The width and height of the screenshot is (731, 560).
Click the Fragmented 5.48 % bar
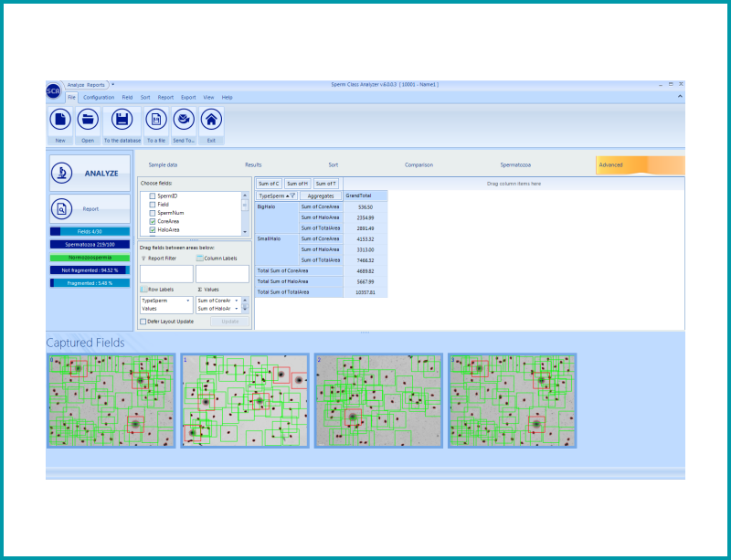click(x=90, y=283)
